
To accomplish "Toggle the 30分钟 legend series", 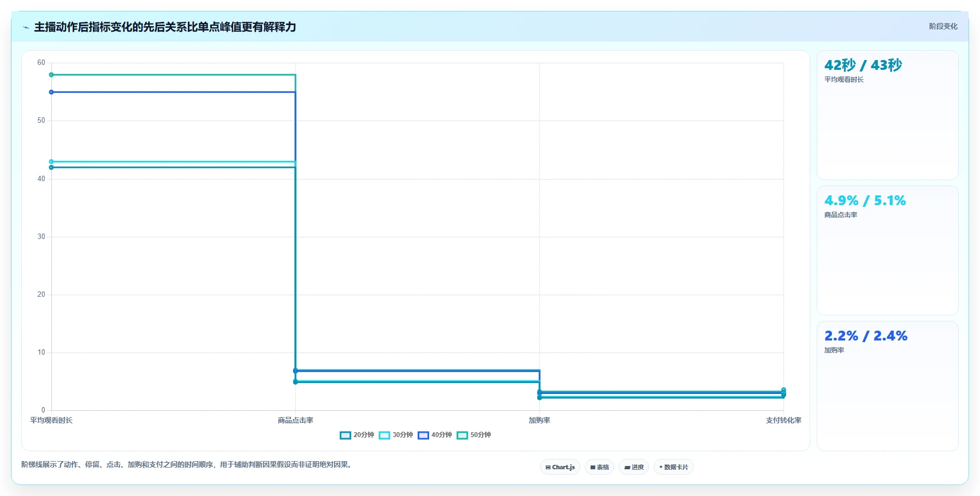I will point(396,435).
